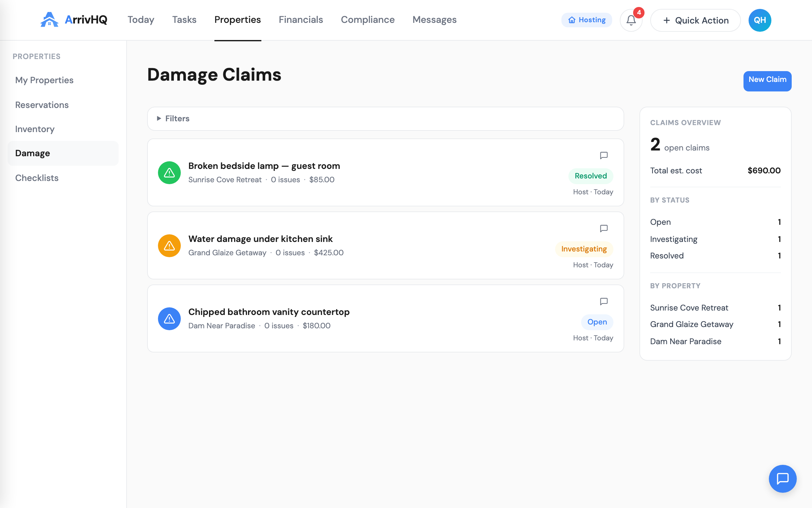Click the Quick Action button
The image size is (812, 508).
(x=695, y=20)
